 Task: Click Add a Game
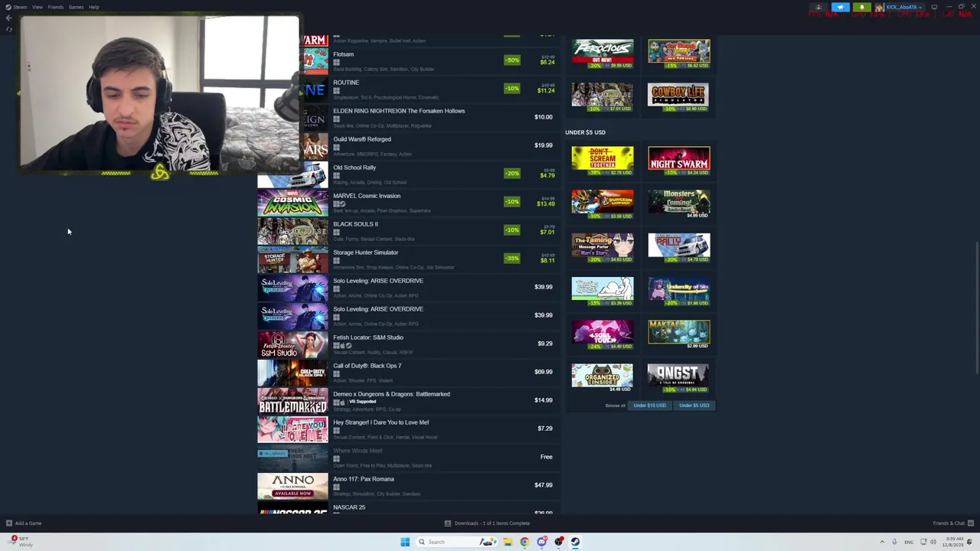coord(24,523)
